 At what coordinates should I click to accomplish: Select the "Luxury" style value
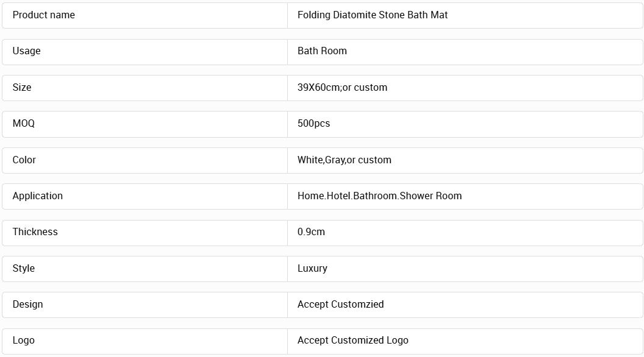point(312,269)
